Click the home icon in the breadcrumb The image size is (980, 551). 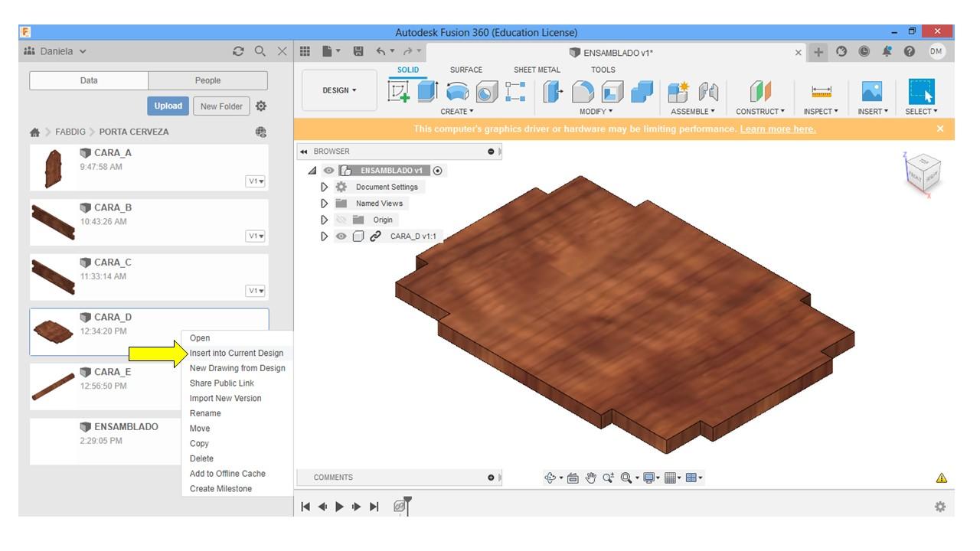(x=34, y=132)
